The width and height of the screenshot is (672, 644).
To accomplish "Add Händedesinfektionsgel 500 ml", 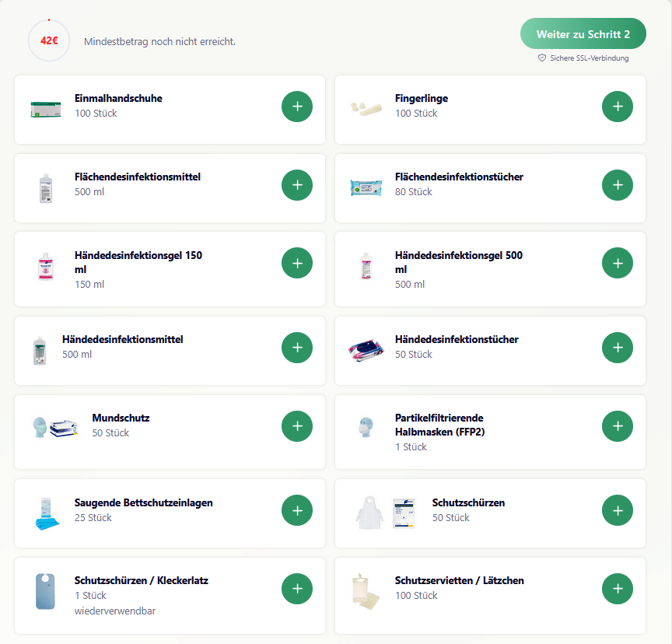I will 618,263.
